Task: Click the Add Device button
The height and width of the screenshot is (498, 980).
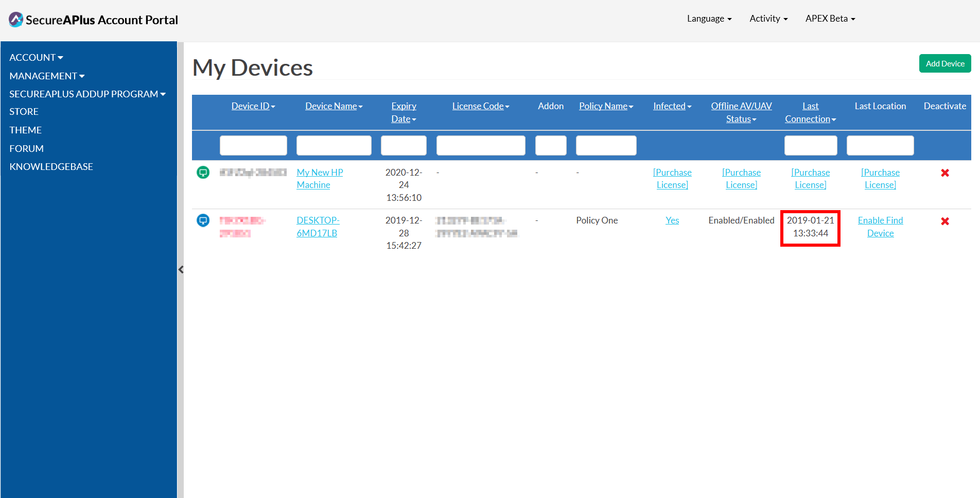Action: click(x=945, y=63)
